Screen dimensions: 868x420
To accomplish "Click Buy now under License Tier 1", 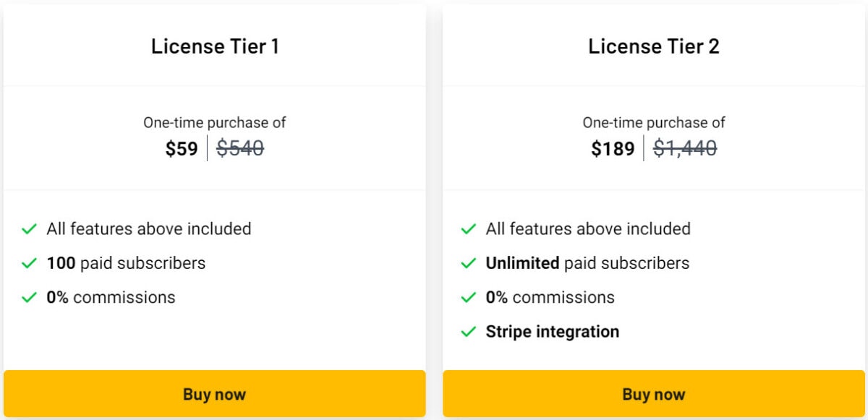I will pos(214,394).
